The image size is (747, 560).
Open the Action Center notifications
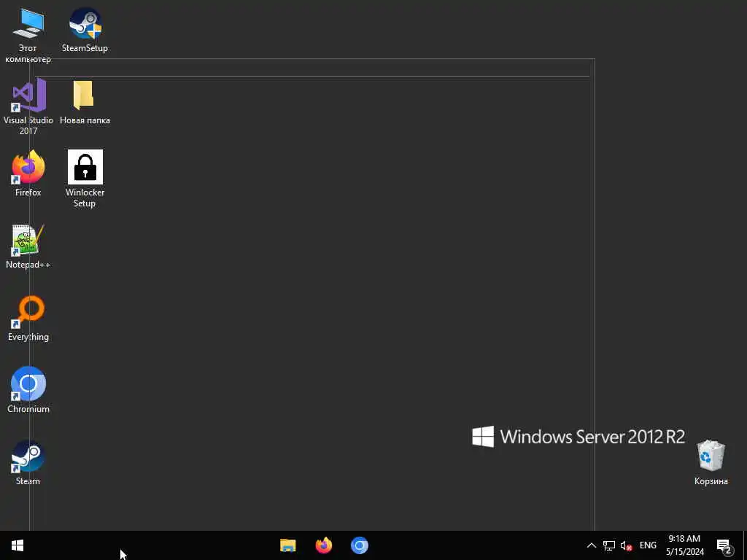coord(724,545)
